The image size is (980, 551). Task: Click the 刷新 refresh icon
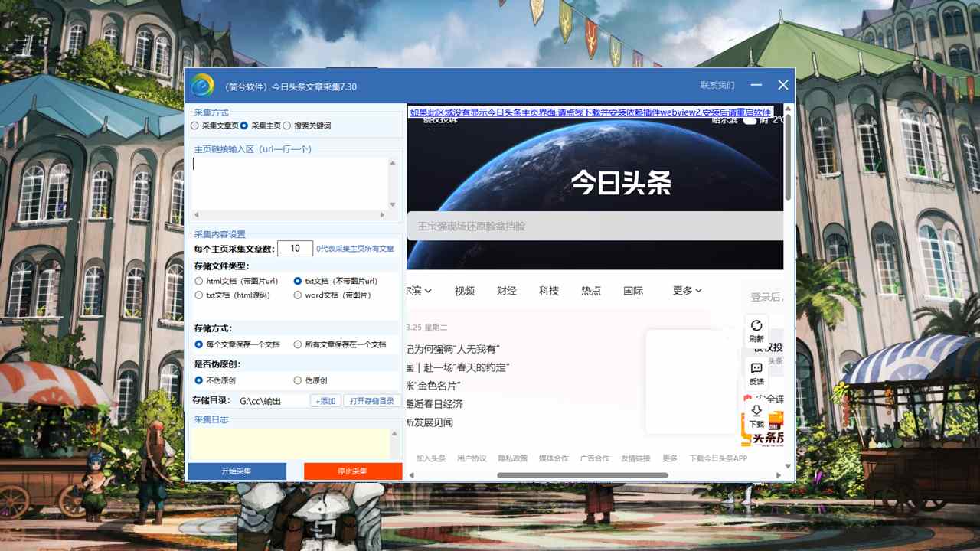(756, 330)
